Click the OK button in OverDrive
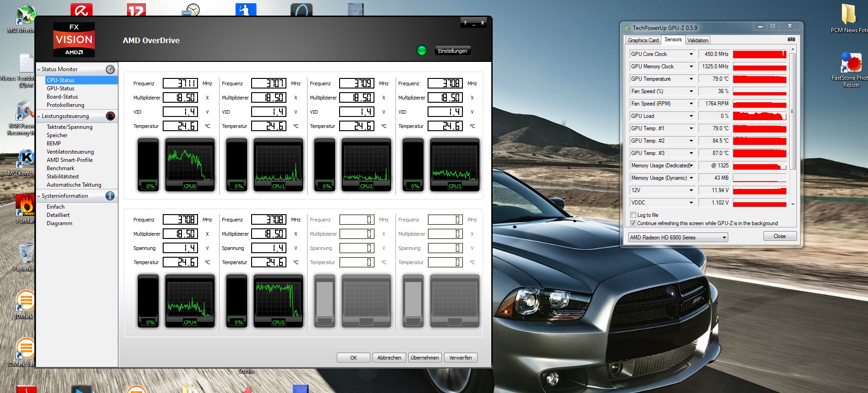 coord(353,358)
